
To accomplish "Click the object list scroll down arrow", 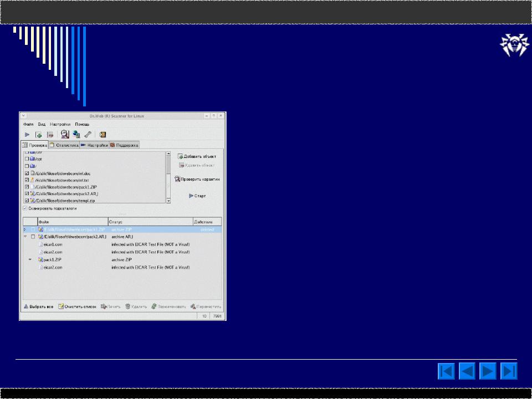I will point(168,201).
